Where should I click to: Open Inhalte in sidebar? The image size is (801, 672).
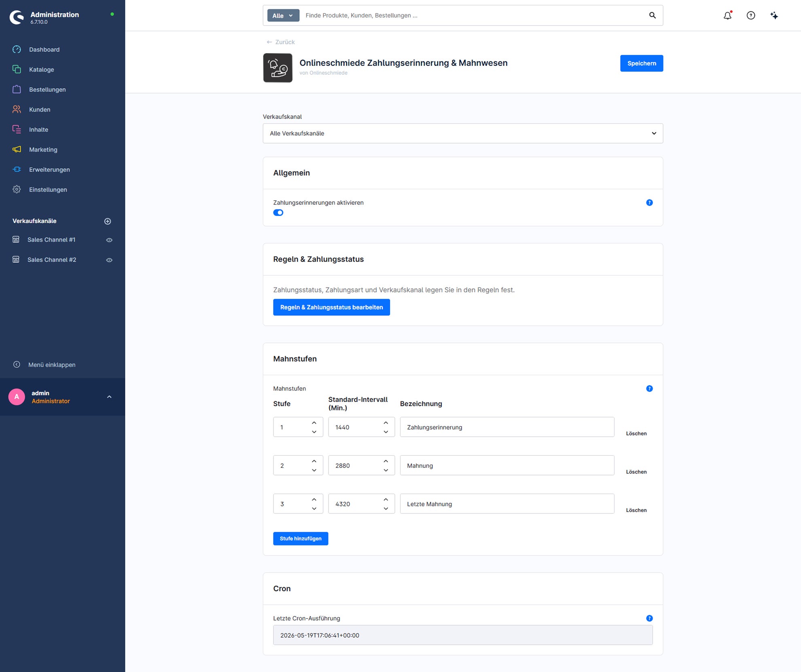38,129
